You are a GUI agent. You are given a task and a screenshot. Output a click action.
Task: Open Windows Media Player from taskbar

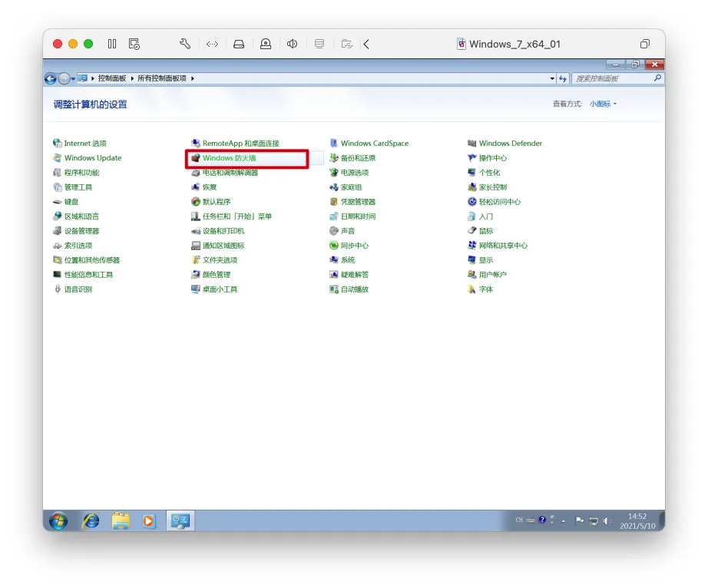148,521
